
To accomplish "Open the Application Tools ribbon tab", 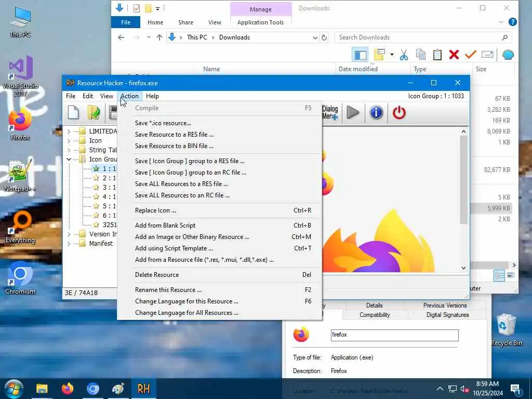I will tap(260, 22).
